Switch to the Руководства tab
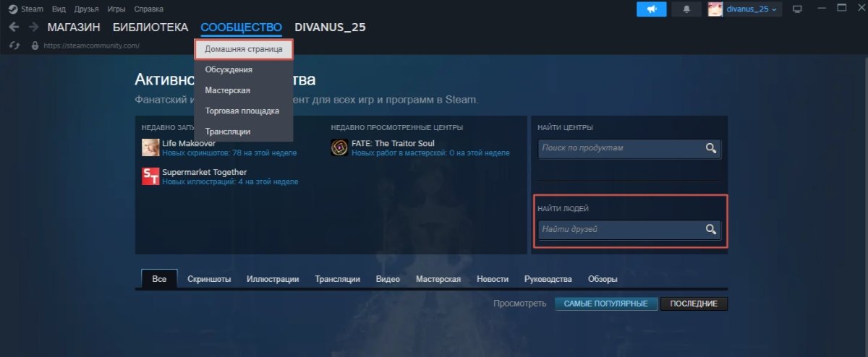The image size is (868, 357). click(x=548, y=279)
